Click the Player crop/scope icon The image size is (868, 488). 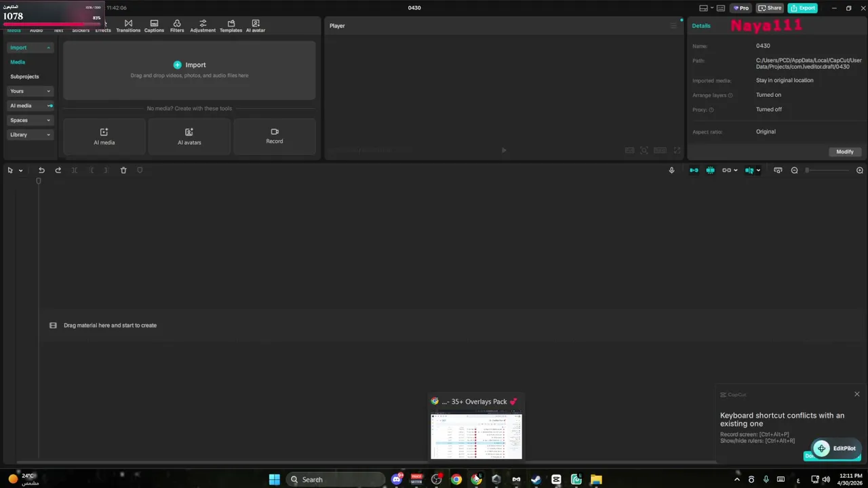[x=644, y=150]
